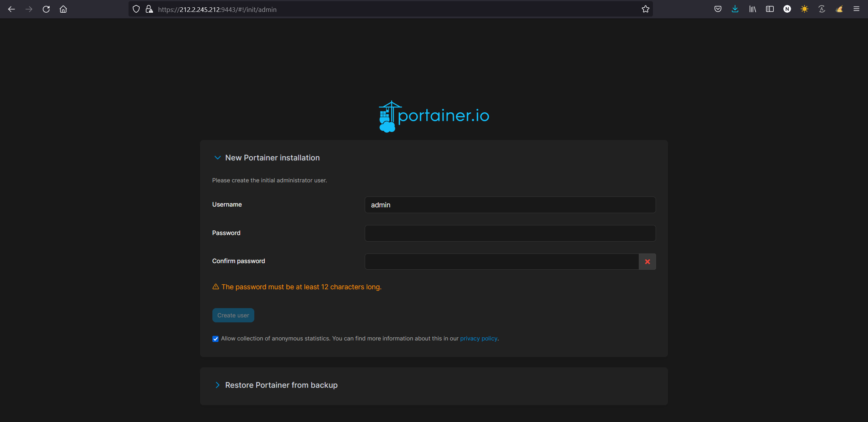Focus the Username field containing admin
Screen dimensions: 868x422
point(510,205)
